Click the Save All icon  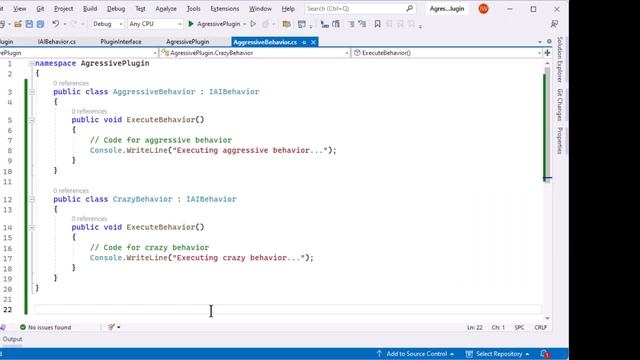point(40,24)
